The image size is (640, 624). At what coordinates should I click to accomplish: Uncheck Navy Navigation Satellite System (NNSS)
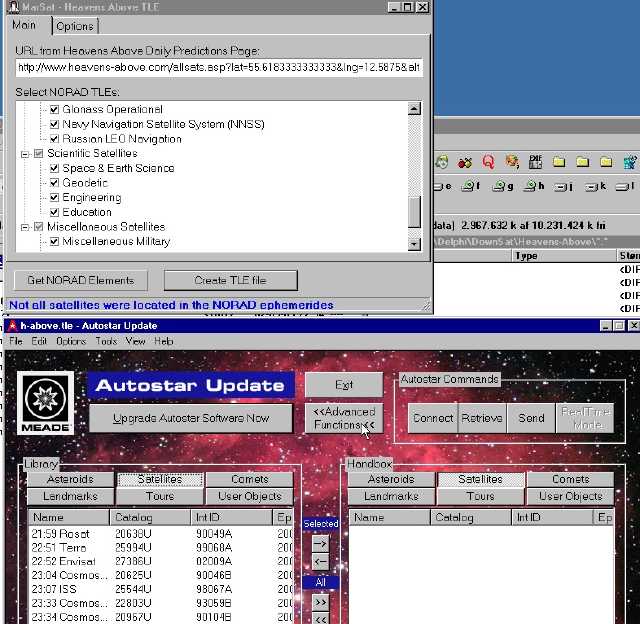[x=54, y=124]
